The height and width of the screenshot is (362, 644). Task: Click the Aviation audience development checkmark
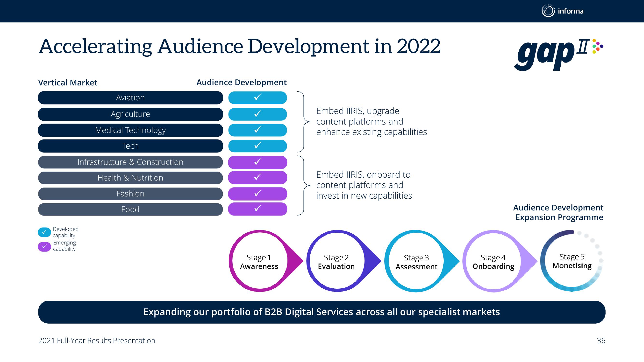[258, 98]
